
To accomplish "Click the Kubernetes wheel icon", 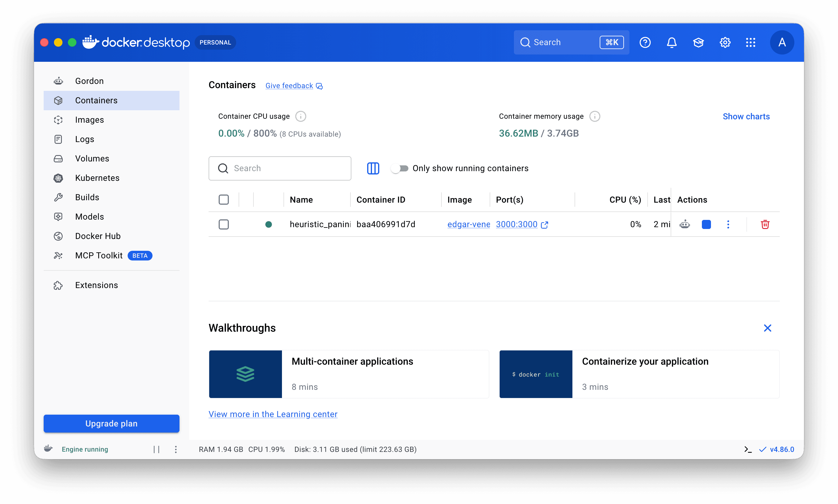I will click(x=58, y=178).
